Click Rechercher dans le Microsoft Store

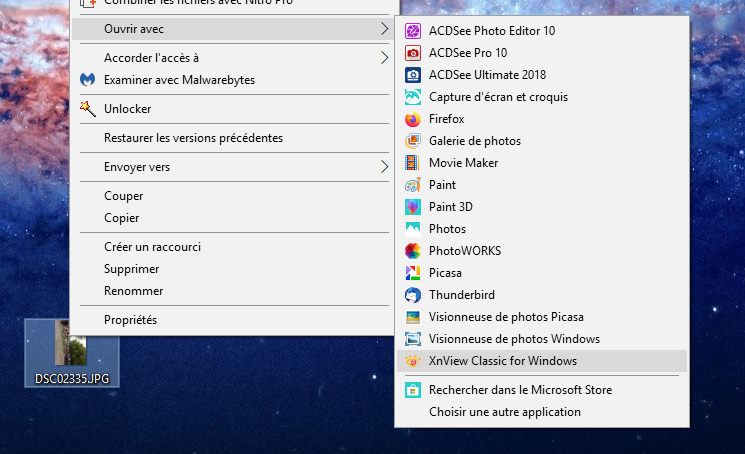pos(520,390)
